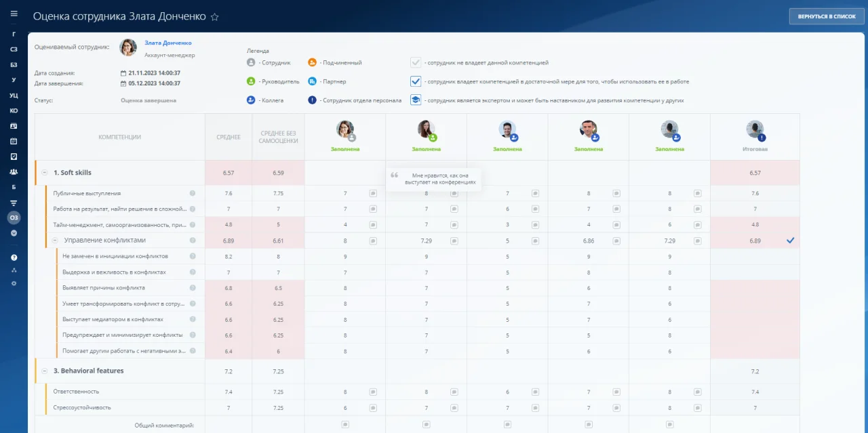Image resolution: width=868 pixels, height=433 pixels.
Task: Open the БЗ sidebar section
Action: pos(14,64)
